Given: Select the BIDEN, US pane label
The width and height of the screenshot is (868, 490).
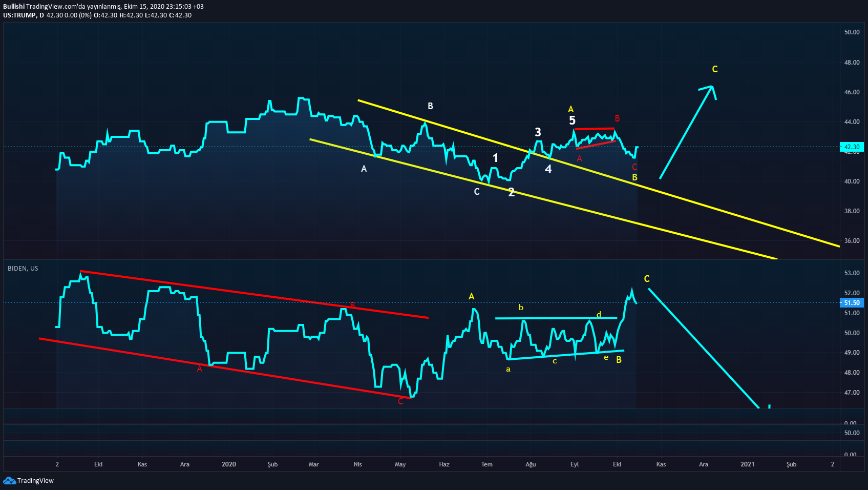Looking at the screenshot, I should (23, 269).
